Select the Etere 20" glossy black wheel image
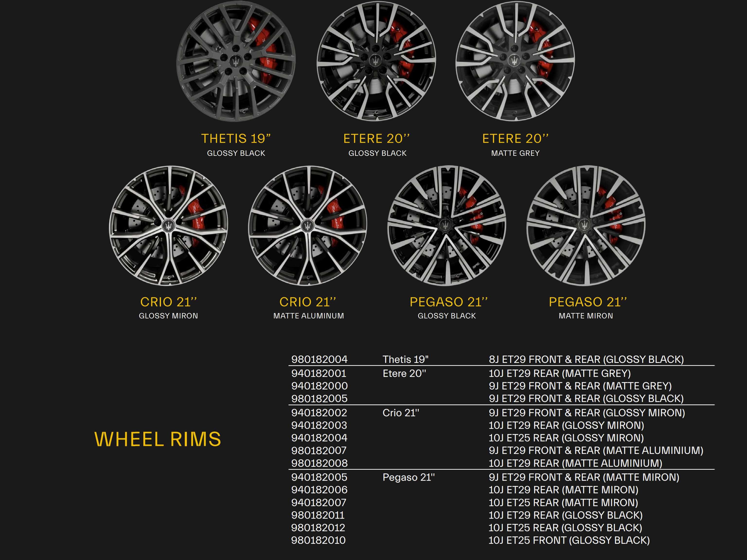747x560 pixels. [376, 61]
